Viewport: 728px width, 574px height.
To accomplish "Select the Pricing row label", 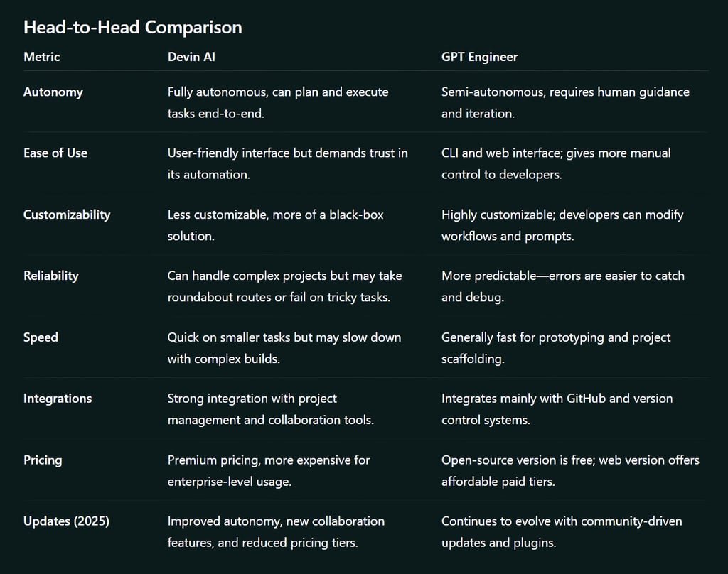I will click(43, 460).
